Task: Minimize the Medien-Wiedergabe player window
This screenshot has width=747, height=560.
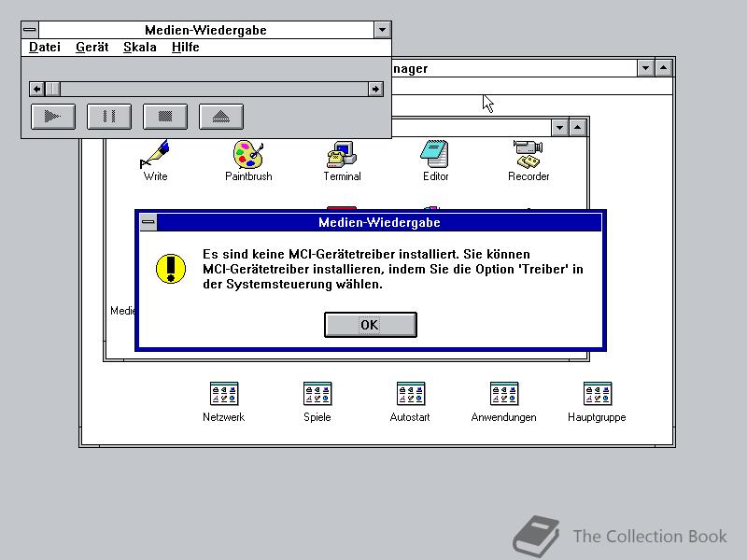Action: [x=382, y=30]
